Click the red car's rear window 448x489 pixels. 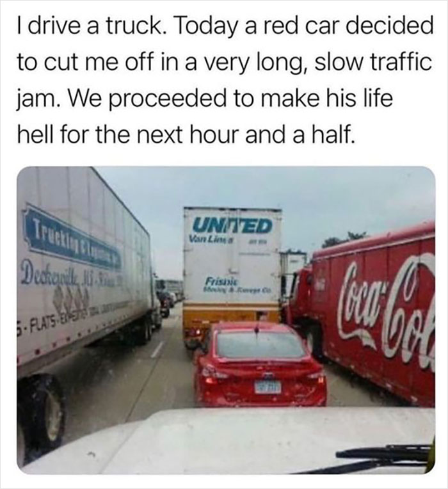(x=260, y=344)
